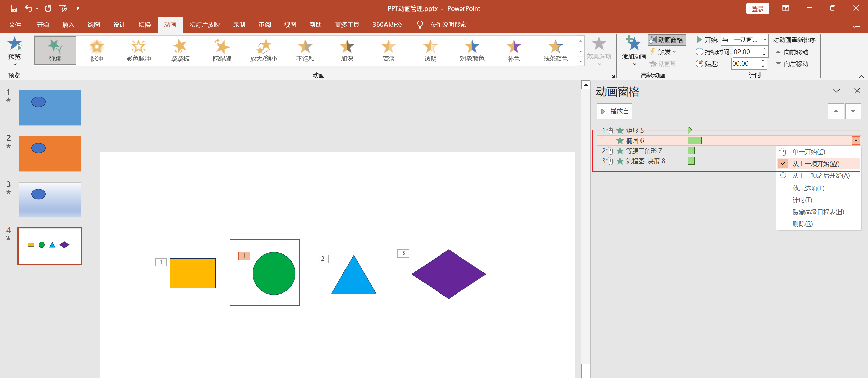
Task: Apply the 脉冲 (Pulse) animation effect
Action: [x=97, y=50]
